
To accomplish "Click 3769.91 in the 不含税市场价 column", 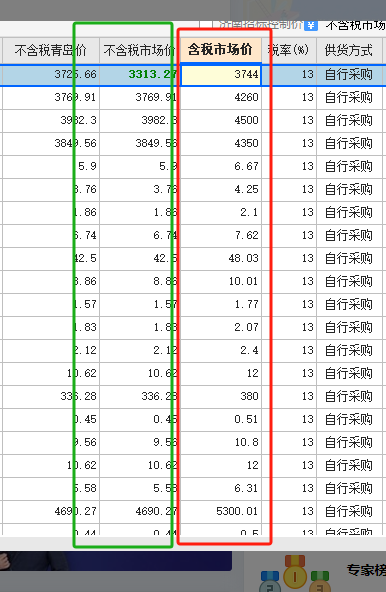I will [139, 98].
